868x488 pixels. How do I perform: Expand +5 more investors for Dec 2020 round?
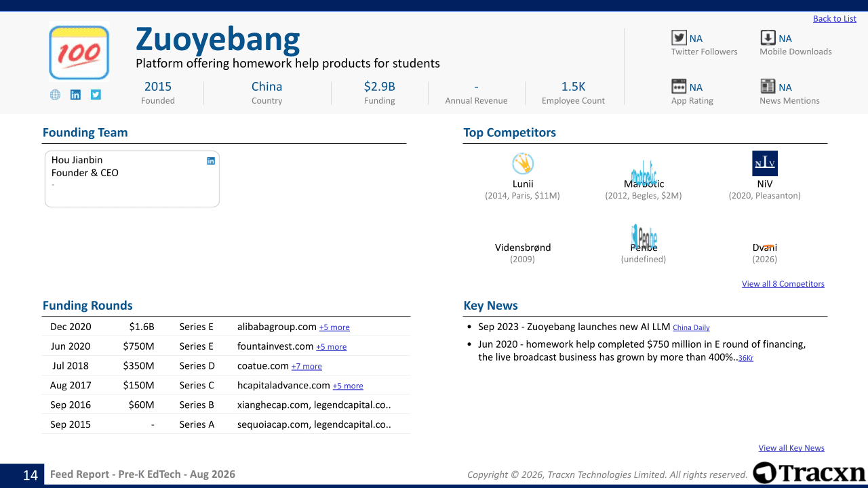334,327
